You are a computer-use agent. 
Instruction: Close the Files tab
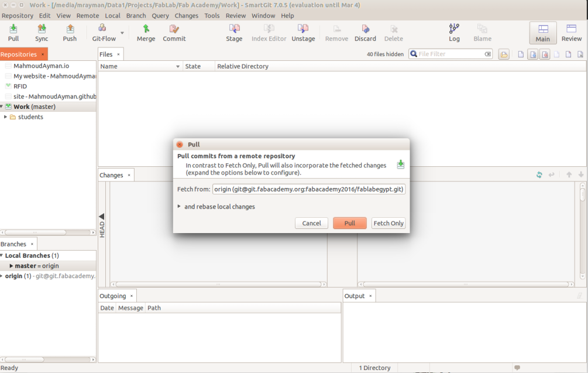pos(119,54)
